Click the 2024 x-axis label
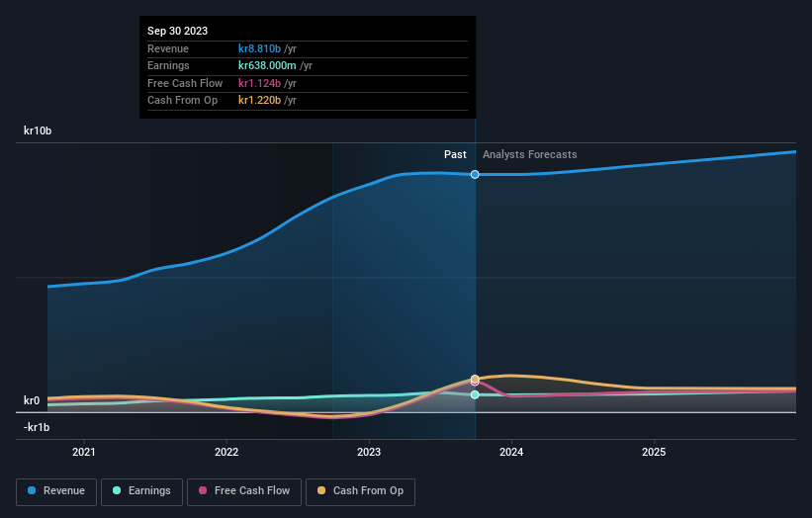This screenshot has height=518, width=812. coord(511,452)
